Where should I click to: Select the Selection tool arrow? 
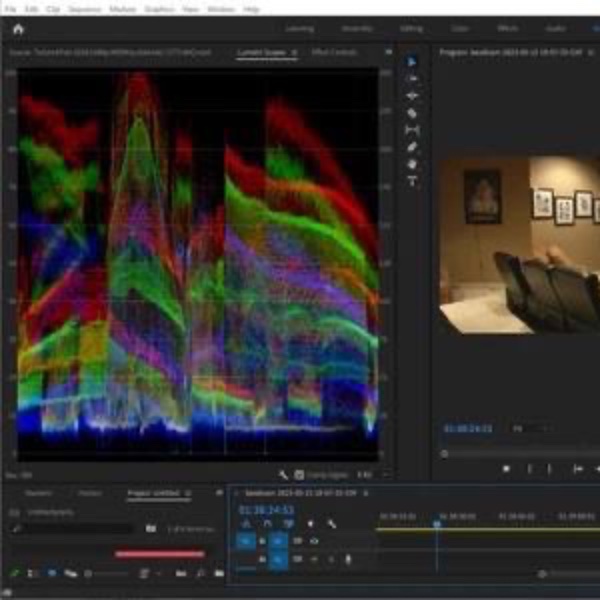pos(412,62)
